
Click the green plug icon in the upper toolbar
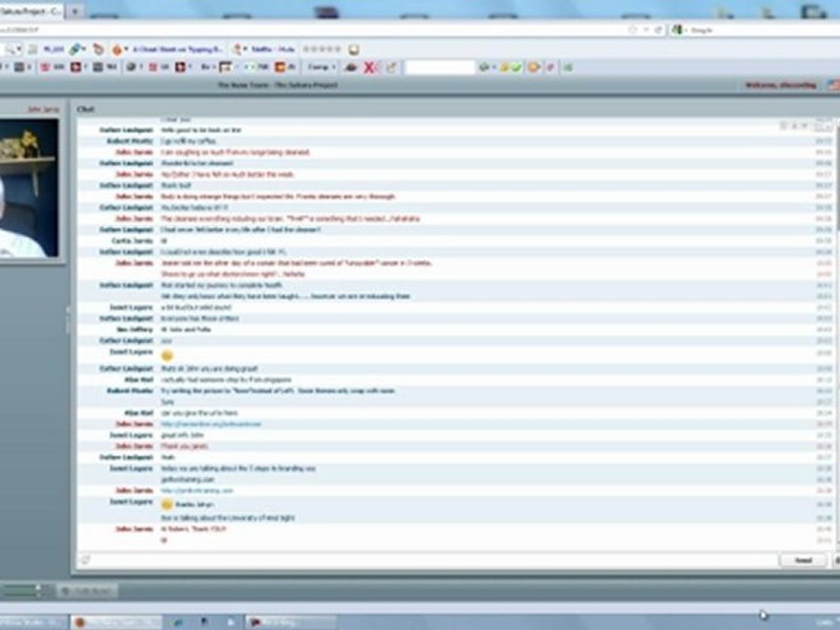(75, 49)
